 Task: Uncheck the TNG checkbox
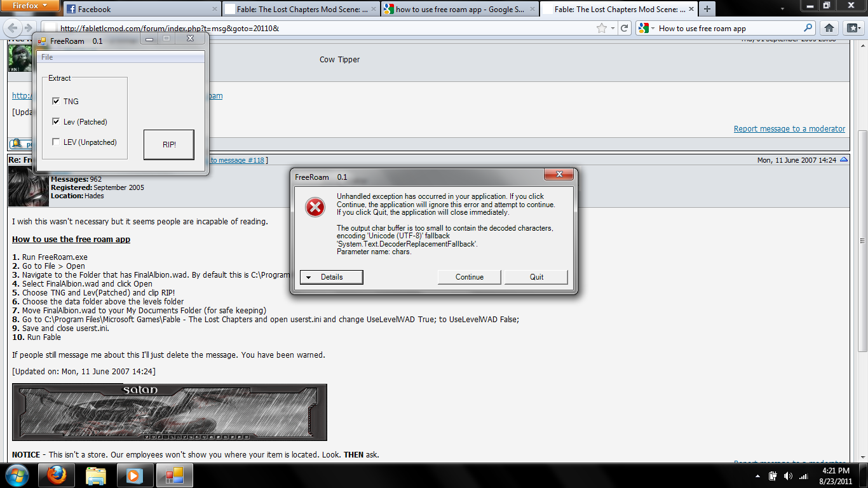[x=56, y=101]
